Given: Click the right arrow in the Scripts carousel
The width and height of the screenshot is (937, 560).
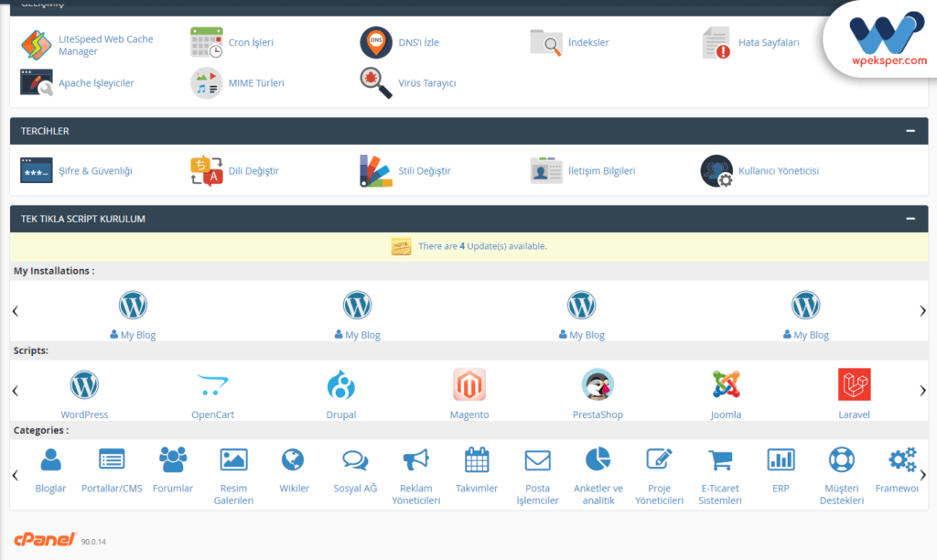Looking at the screenshot, I should click(923, 391).
